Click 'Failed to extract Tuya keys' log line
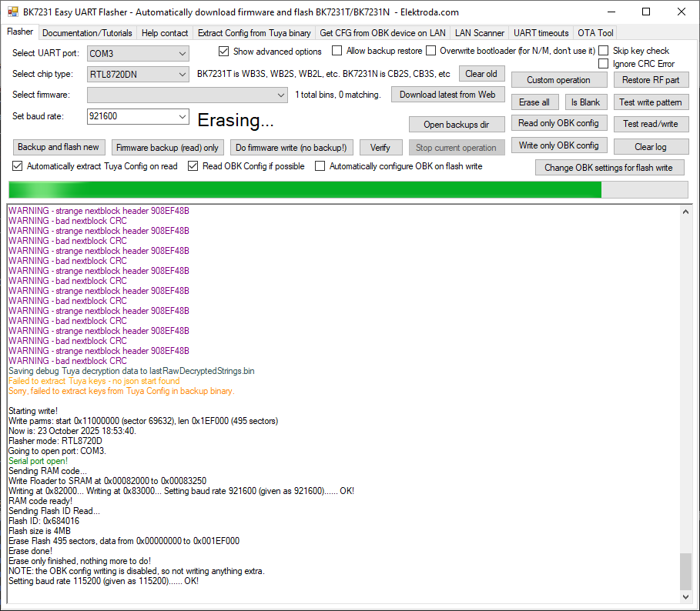Viewport: 700px width, 611px height. click(94, 381)
